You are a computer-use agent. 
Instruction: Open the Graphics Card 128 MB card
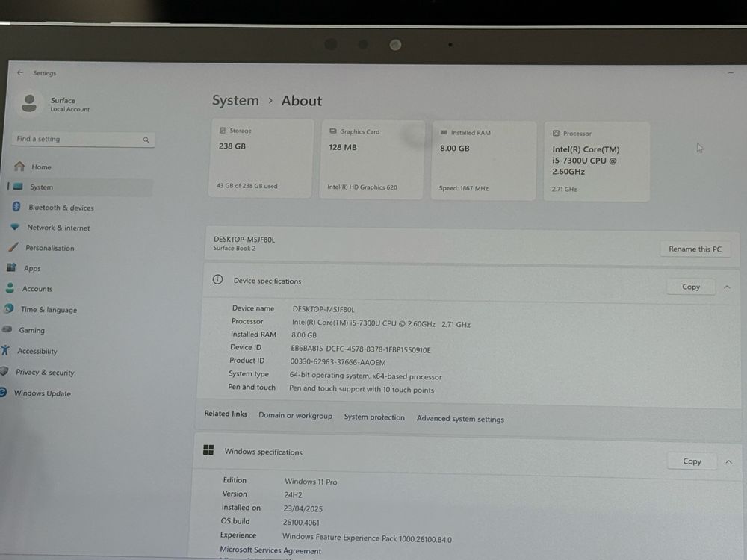(x=371, y=159)
